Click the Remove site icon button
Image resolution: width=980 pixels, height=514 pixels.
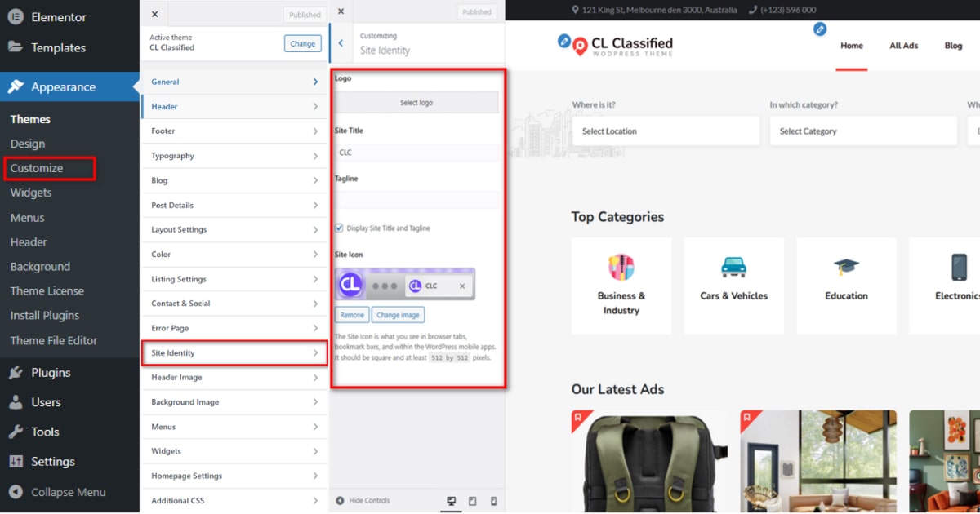tap(352, 315)
